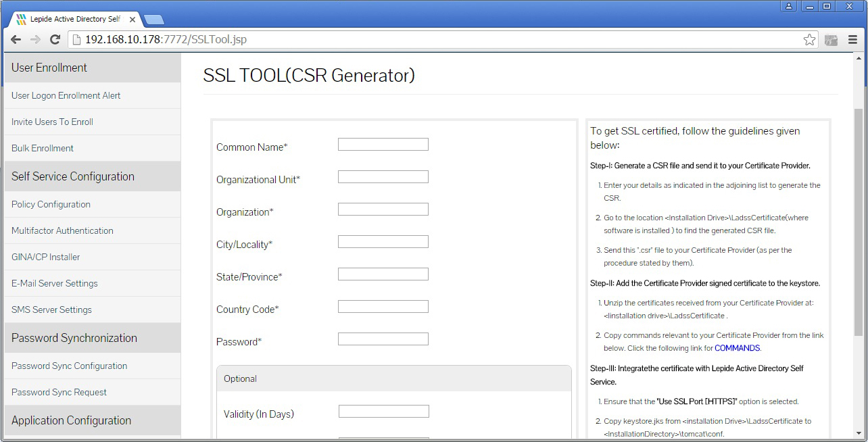This screenshot has height=442, width=868.
Task: Click the SSL TOOL(CSR Generator) heading
Action: (309, 75)
